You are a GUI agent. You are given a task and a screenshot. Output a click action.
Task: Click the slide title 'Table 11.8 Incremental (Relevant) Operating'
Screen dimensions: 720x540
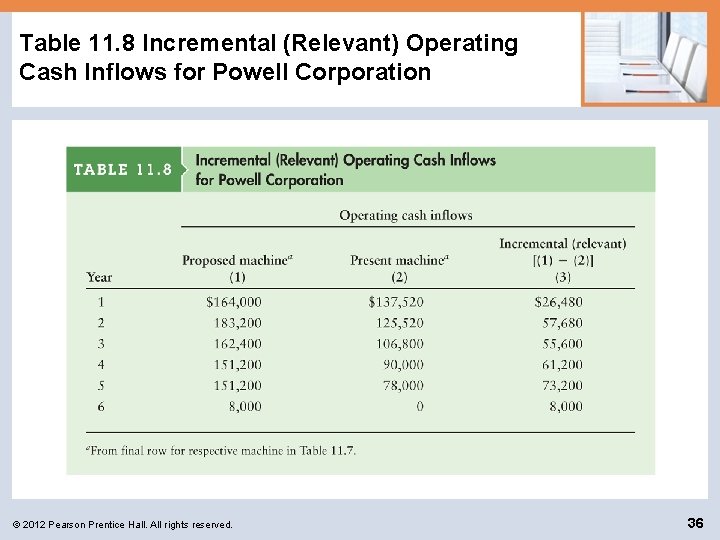click(x=269, y=43)
